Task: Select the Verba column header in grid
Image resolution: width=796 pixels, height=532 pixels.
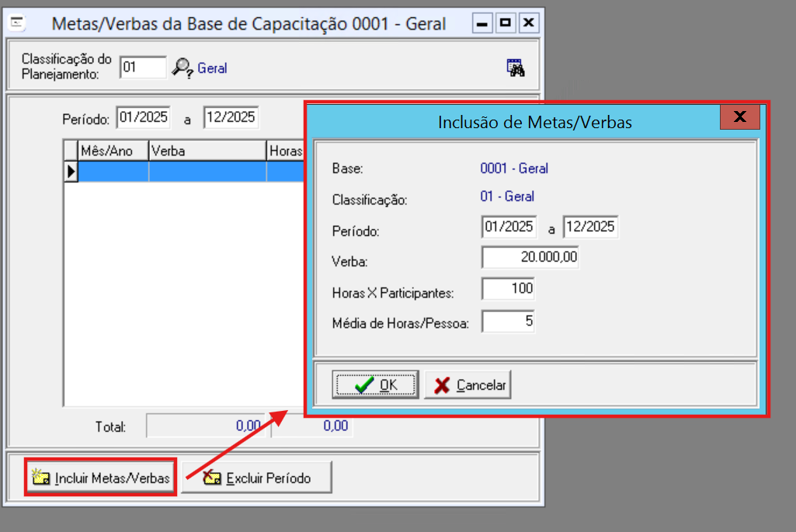Action: [207, 151]
